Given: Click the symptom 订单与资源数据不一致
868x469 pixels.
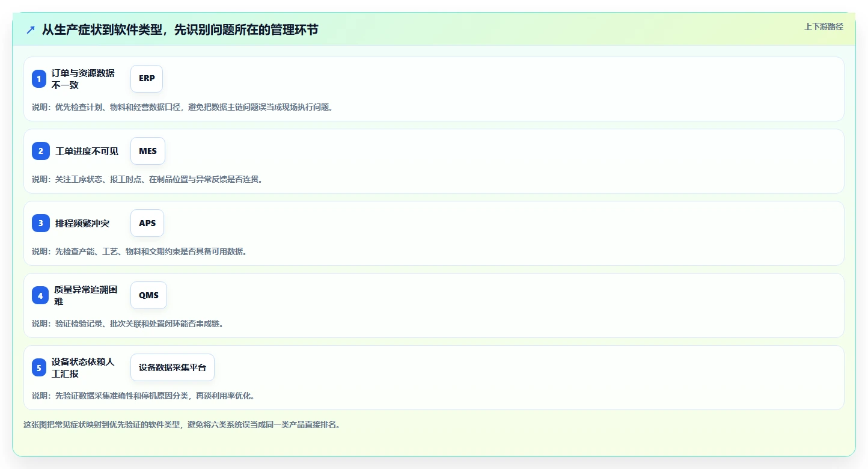Looking at the screenshot, I should [x=83, y=79].
